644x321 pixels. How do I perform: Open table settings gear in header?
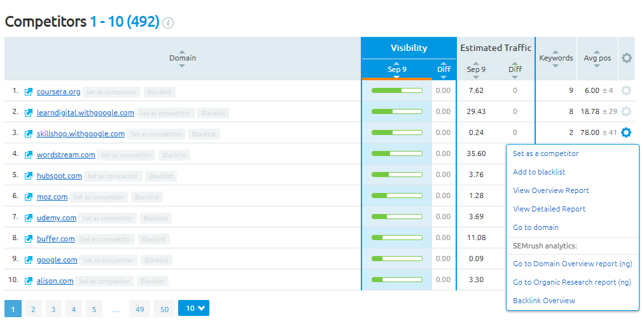626,59
